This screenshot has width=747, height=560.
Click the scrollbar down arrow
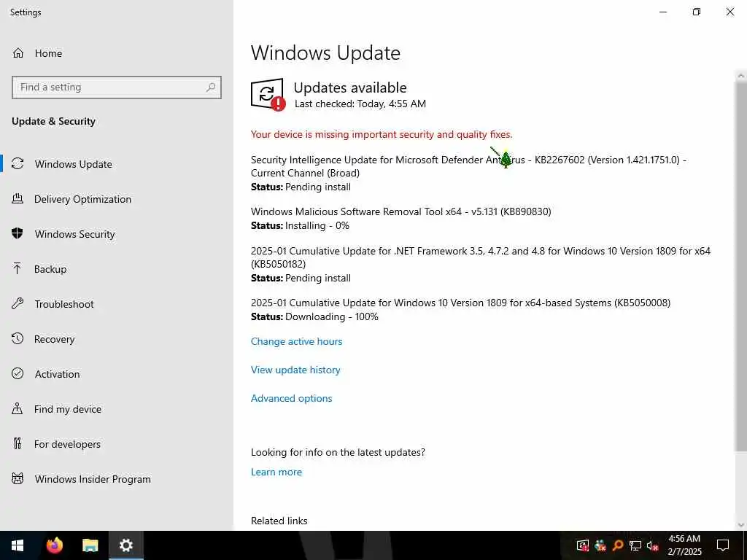click(741, 525)
